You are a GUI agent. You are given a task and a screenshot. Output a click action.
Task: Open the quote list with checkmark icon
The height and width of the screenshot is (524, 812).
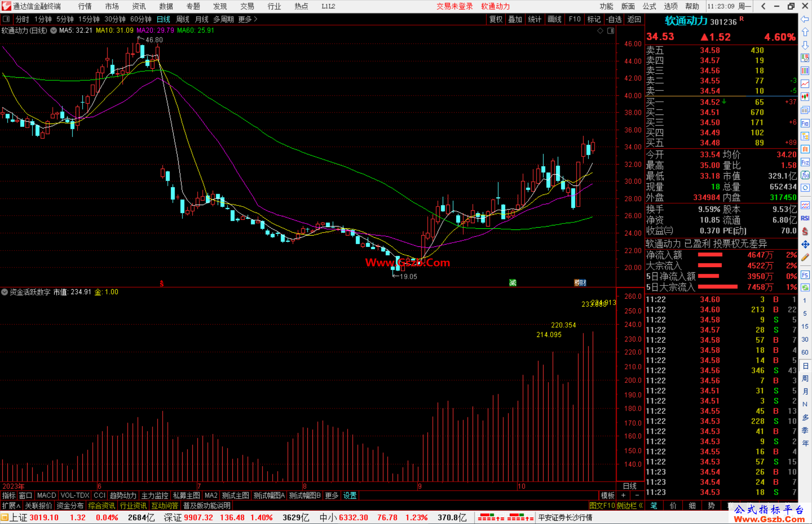tap(805, 58)
